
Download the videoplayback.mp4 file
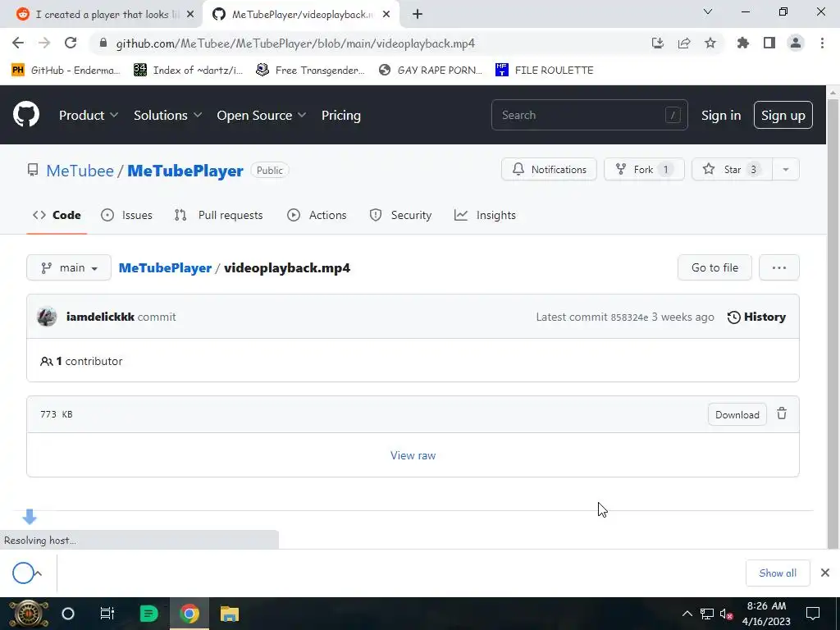tap(737, 414)
